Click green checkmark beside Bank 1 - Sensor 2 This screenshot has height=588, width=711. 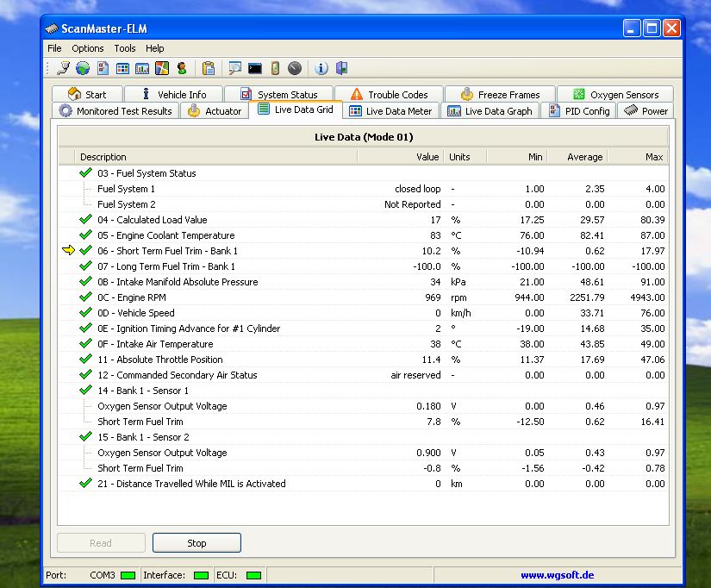[85, 436]
